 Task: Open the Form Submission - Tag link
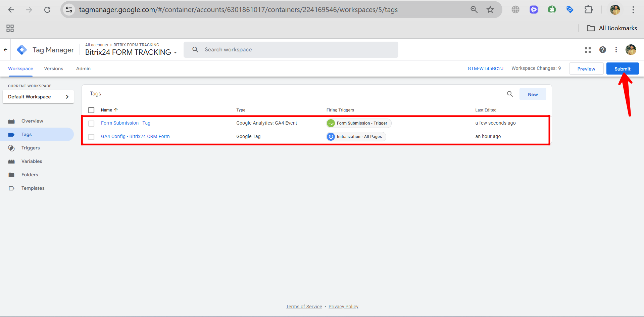pyautogui.click(x=126, y=123)
